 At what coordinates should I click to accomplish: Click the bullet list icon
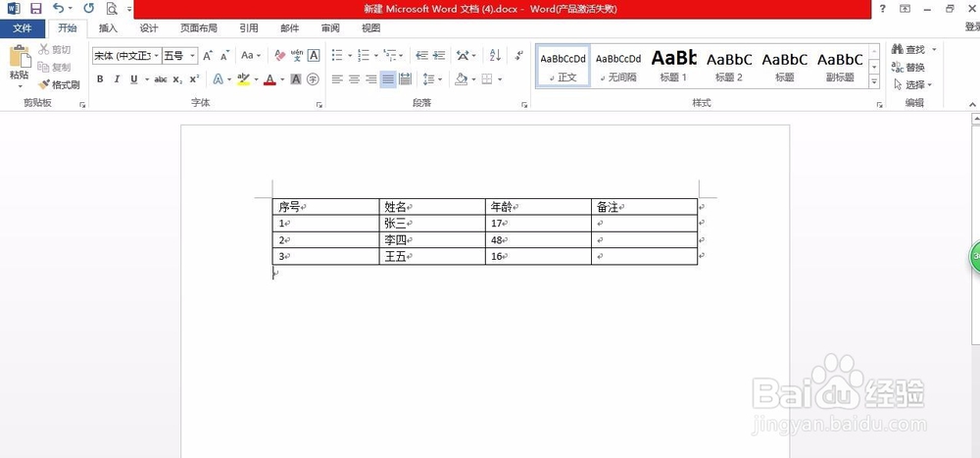point(337,56)
